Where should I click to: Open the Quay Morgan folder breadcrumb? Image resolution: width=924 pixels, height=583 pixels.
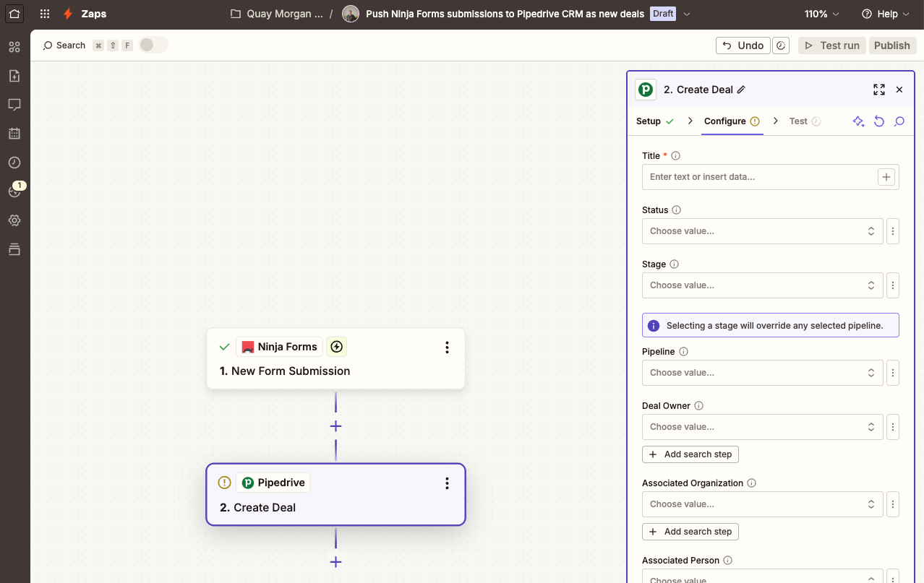[x=276, y=14]
